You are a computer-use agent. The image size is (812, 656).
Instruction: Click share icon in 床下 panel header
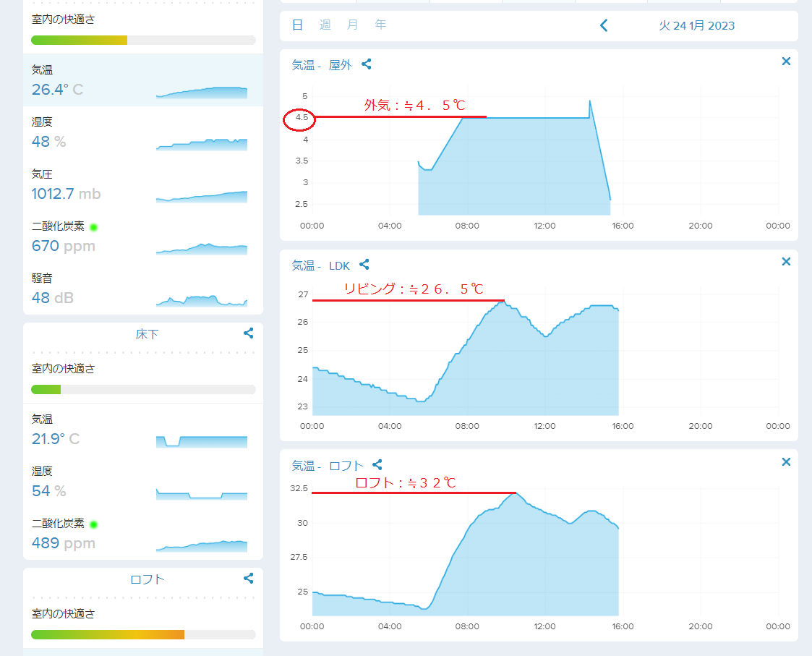(x=249, y=333)
